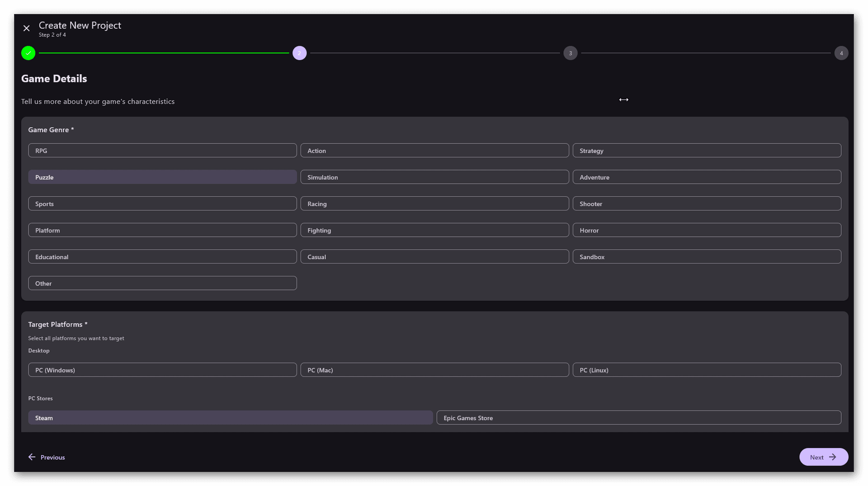Choose Adventure as game genre

point(707,177)
